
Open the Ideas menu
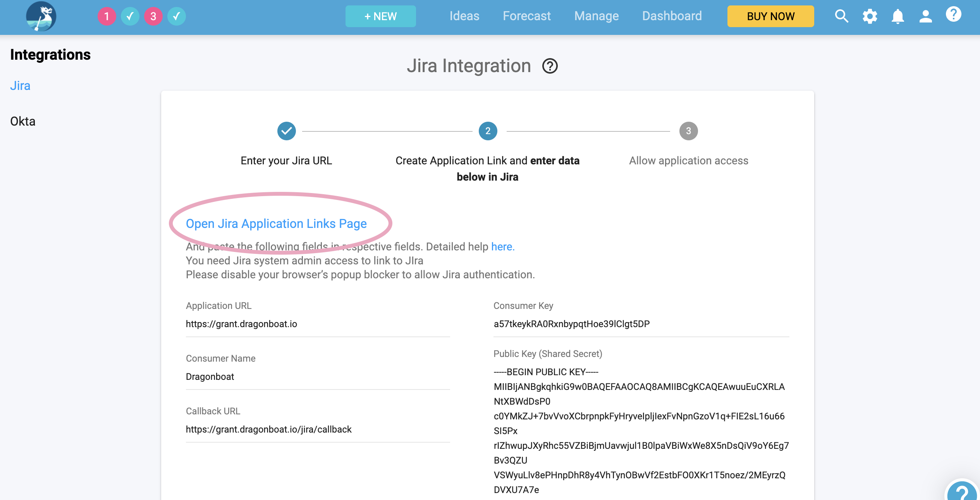(x=464, y=16)
